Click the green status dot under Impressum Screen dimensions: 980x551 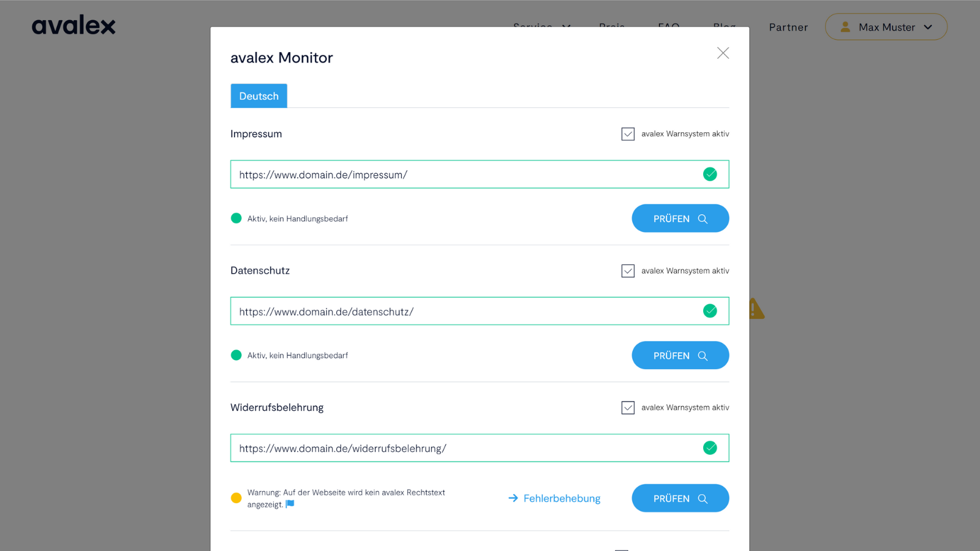(236, 218)
